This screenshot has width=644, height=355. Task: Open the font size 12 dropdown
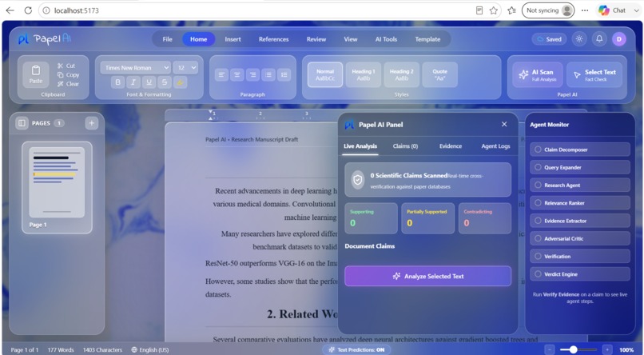click(185, 68)
